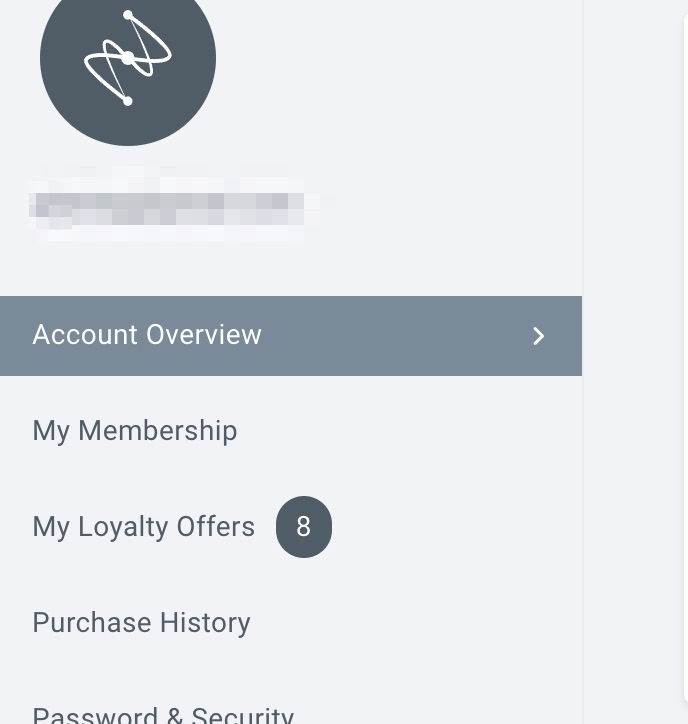Expand Account Overview using its arrow
The image size is (688, 724).
538,336
